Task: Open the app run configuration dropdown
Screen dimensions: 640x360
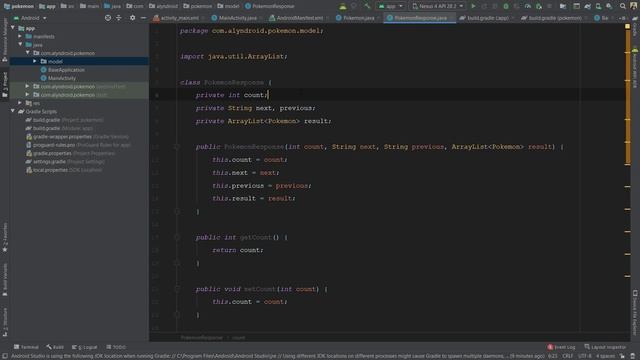Action: (391, 6)
